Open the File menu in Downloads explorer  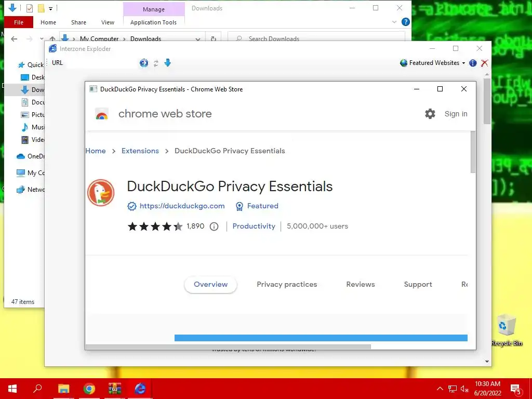[x=19, y=22]
